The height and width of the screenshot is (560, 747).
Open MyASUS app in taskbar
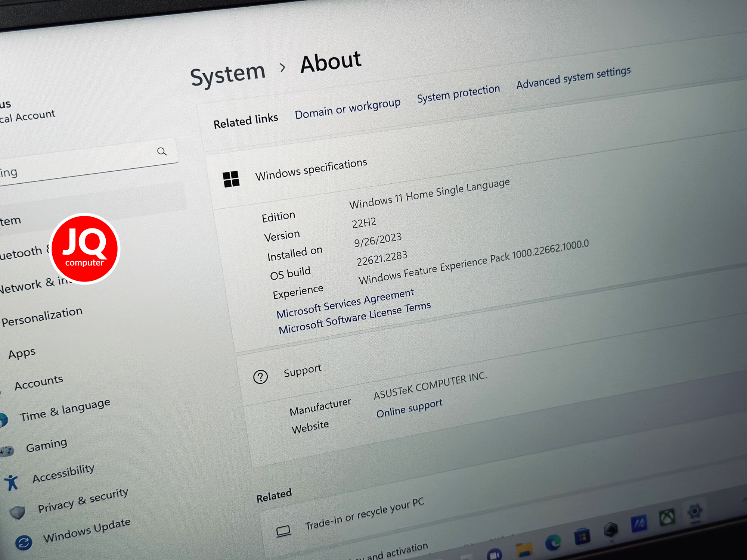[639, 523]
